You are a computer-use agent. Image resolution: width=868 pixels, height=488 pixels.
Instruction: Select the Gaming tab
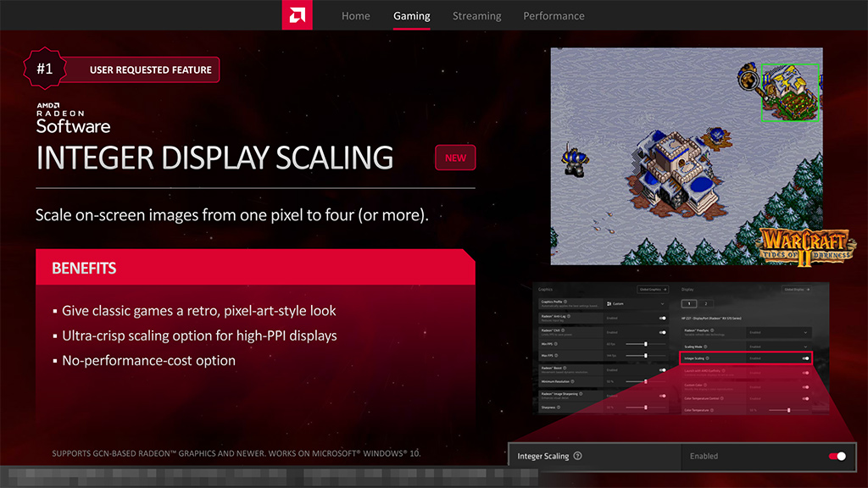point(411,16)
